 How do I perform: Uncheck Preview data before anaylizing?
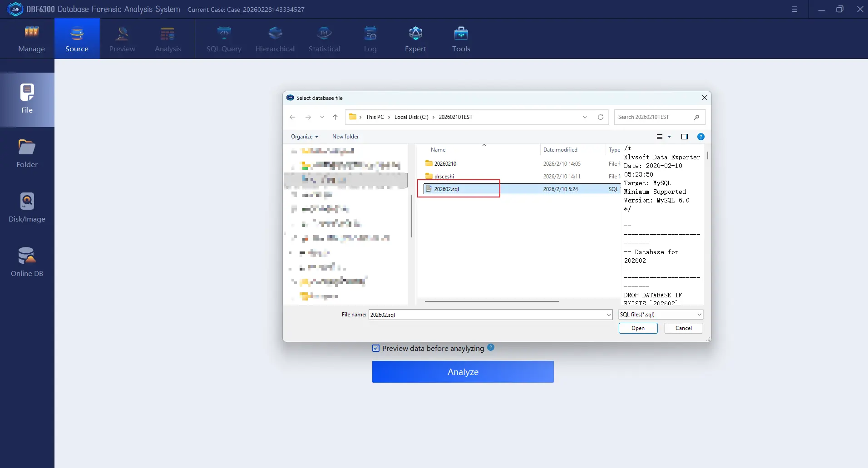click(376, 348)
